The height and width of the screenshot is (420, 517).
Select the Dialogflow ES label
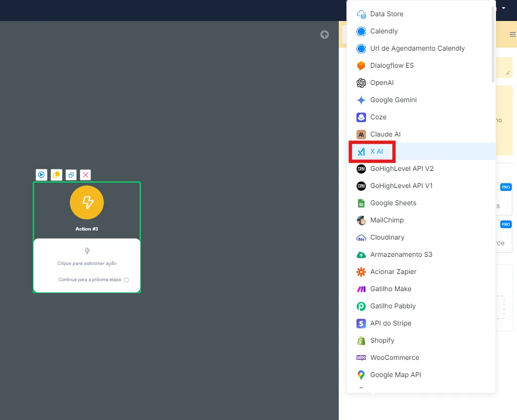tap(392, 65)
